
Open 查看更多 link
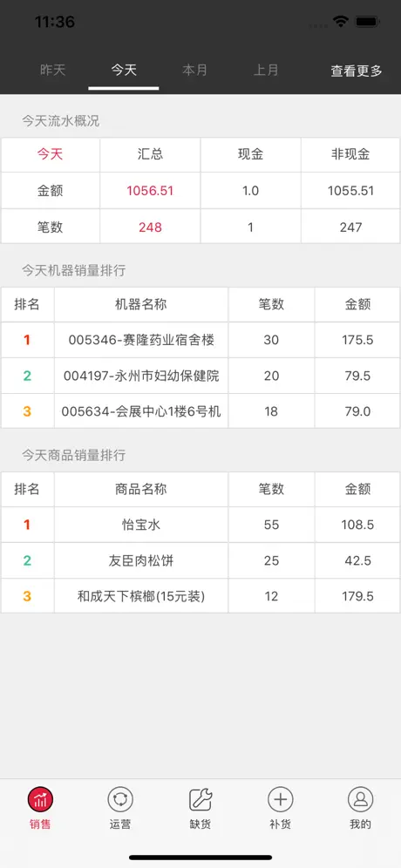tap(357, 71)
